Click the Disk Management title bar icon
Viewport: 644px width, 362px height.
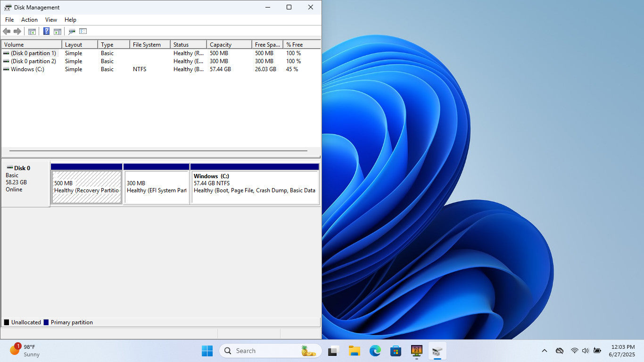click(x=8, y=7)
